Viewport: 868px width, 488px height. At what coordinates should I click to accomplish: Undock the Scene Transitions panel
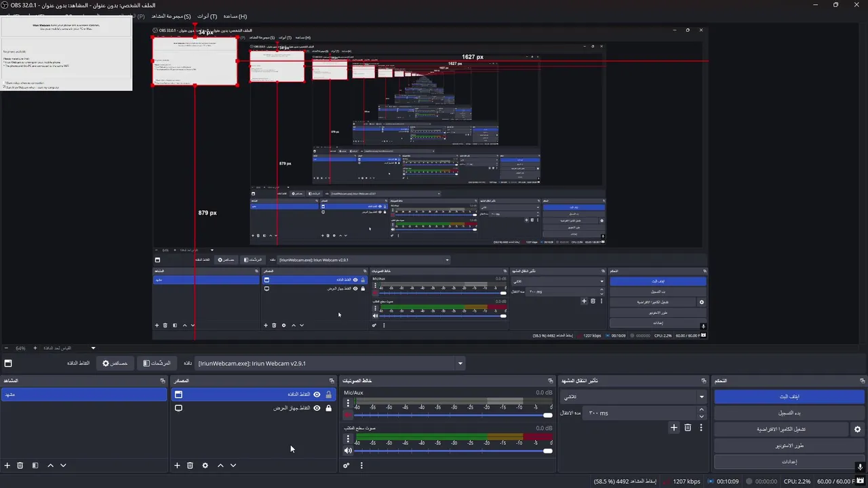(x=704, y=381)
